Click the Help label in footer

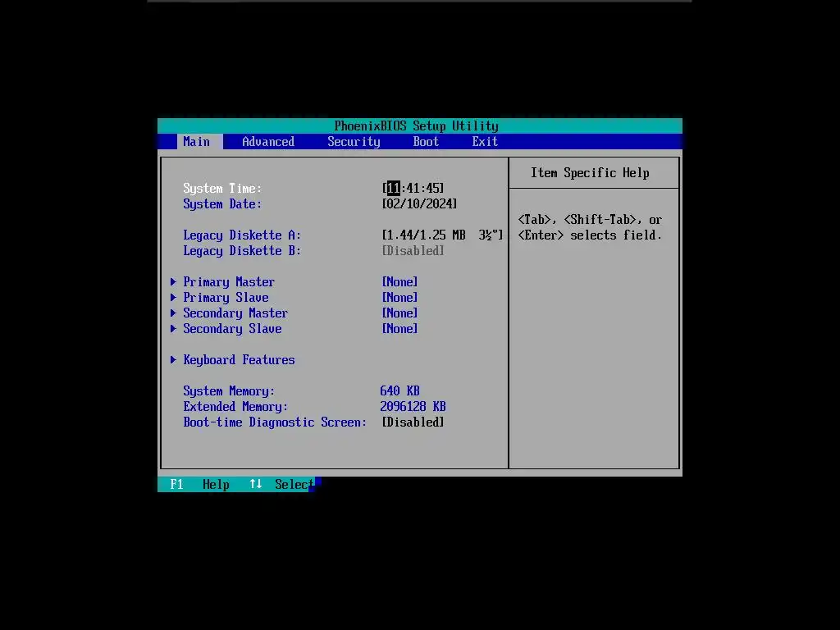(x=216, y=484)
